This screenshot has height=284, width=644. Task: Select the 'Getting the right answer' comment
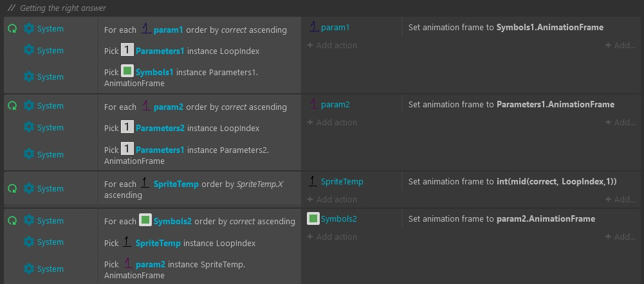[x=63, y=8]
